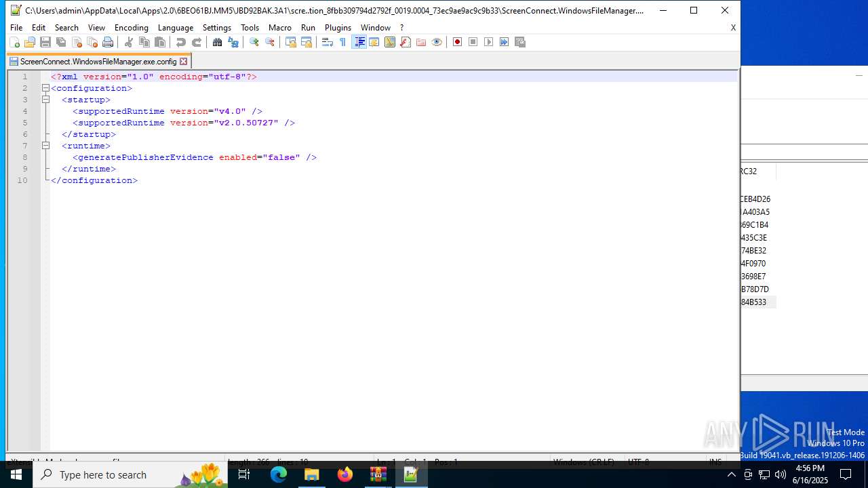Open the user-defined language dialog icon
This screenshot has width=868, height=488.
374,42
